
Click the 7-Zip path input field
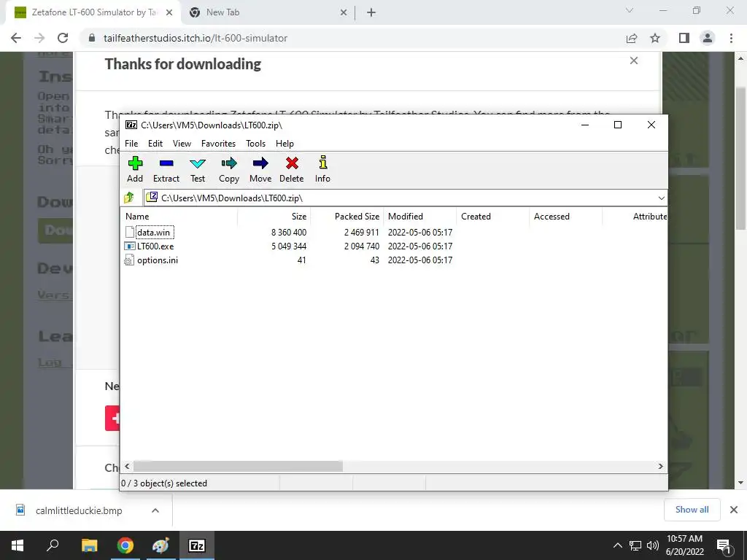point(399,198)
